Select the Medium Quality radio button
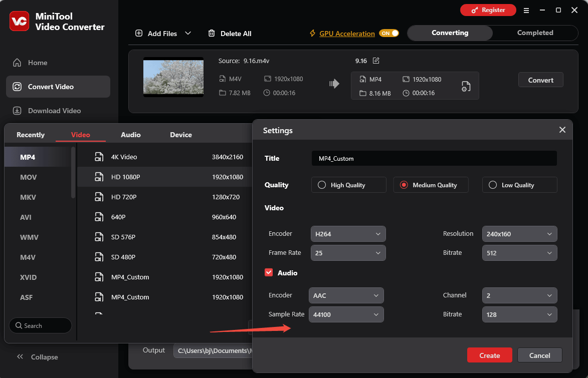This screenshot has height=378, width=588. 404,185
